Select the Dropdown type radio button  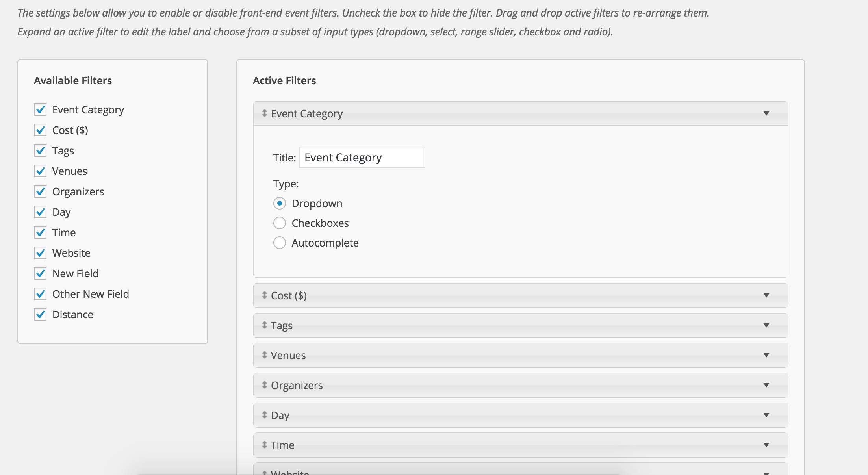[280, 204]
